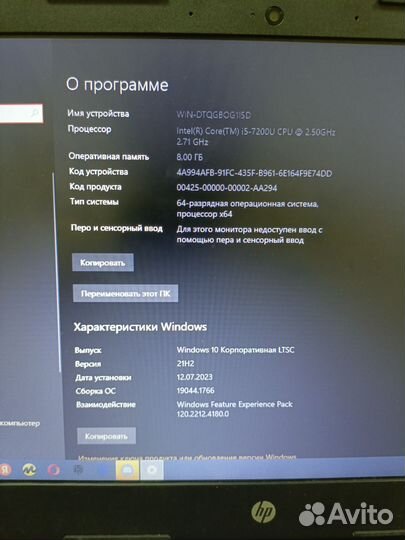This screenshot has width=405, height=540.
Task: Click the 64-разрядная операционная система value
Action: tap(248, 209)
